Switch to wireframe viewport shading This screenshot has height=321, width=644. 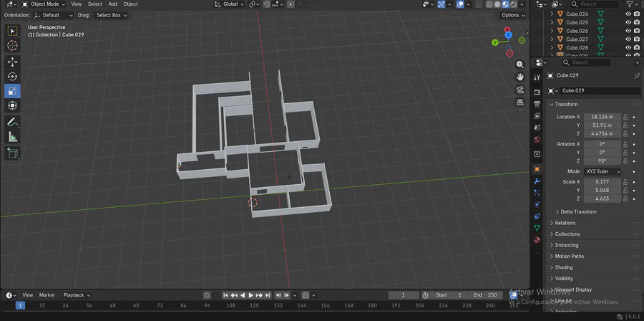click(489, 4)
